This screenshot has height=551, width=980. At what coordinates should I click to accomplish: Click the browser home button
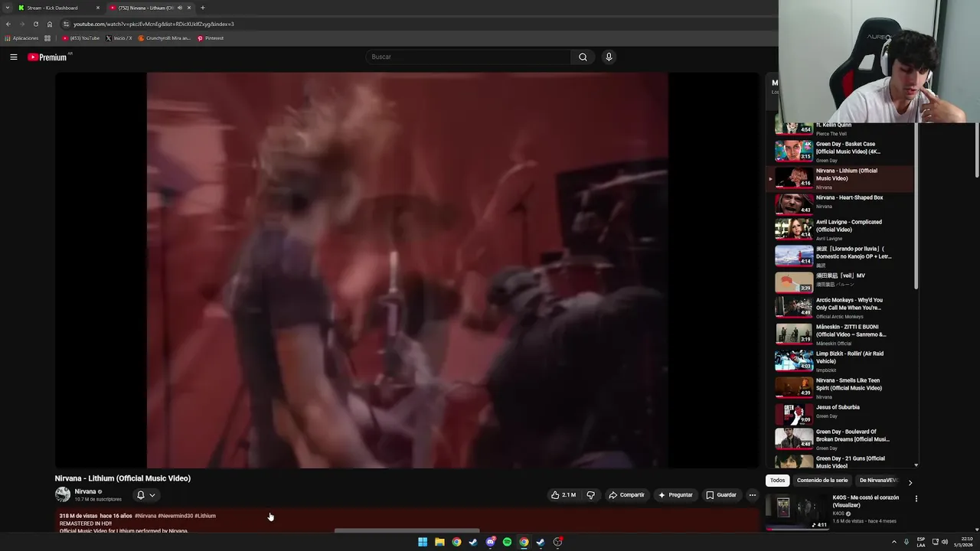(50, 24)
